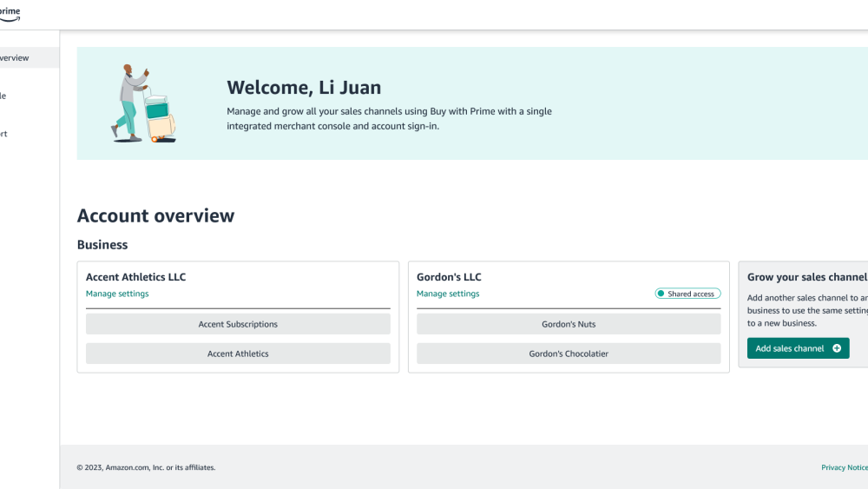
Task: Select the Accent Subscriptions sales channel
Action: [238, 324]
